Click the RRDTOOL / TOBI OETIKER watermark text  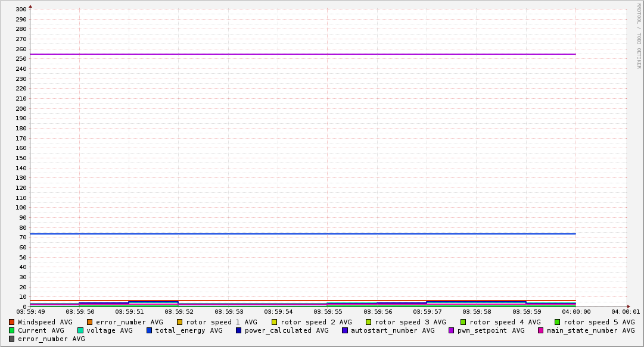pyautogui.click(x=639, y=36)
